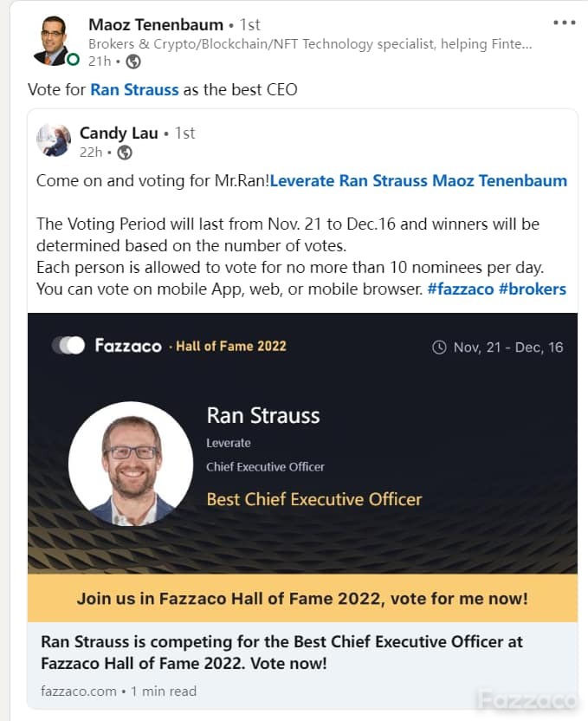Click the globe visibility icon beside 22h
Viewport: 588px width, 721px height.
[125, 153]
